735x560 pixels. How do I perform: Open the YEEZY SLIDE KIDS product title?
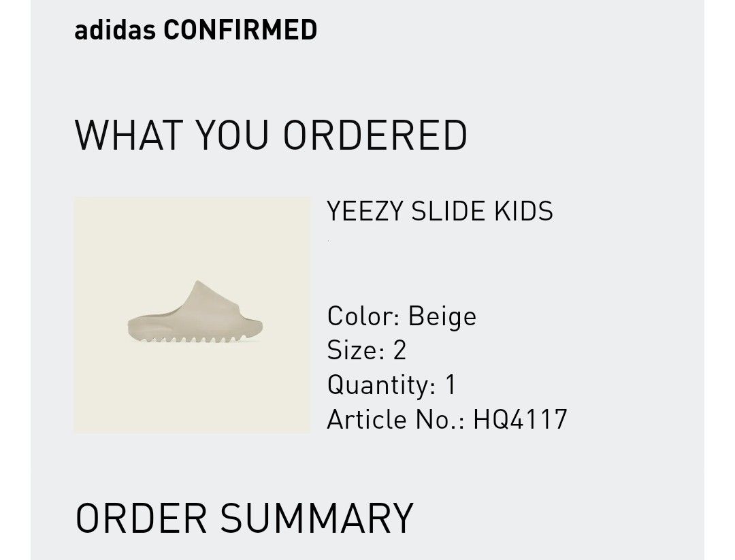[440, 212]
